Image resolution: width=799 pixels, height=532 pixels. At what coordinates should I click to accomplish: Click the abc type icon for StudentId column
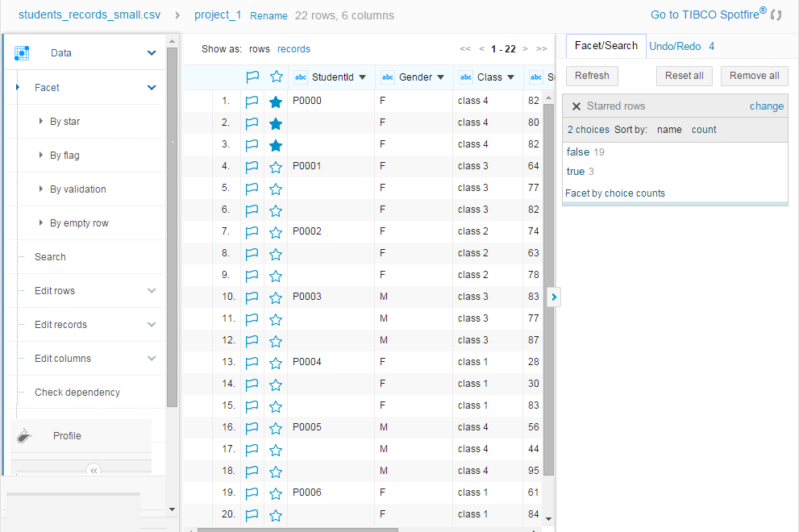point(300,77)
